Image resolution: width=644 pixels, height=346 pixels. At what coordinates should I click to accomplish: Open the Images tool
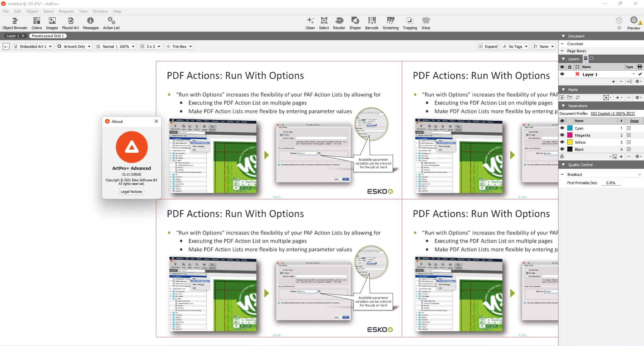[52, 23]
